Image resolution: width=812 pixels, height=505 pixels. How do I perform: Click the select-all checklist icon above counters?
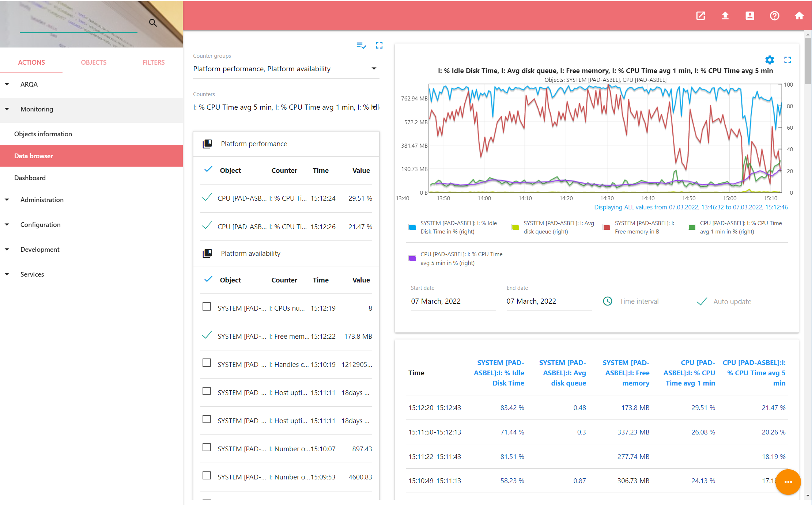[x=361, y=45]
